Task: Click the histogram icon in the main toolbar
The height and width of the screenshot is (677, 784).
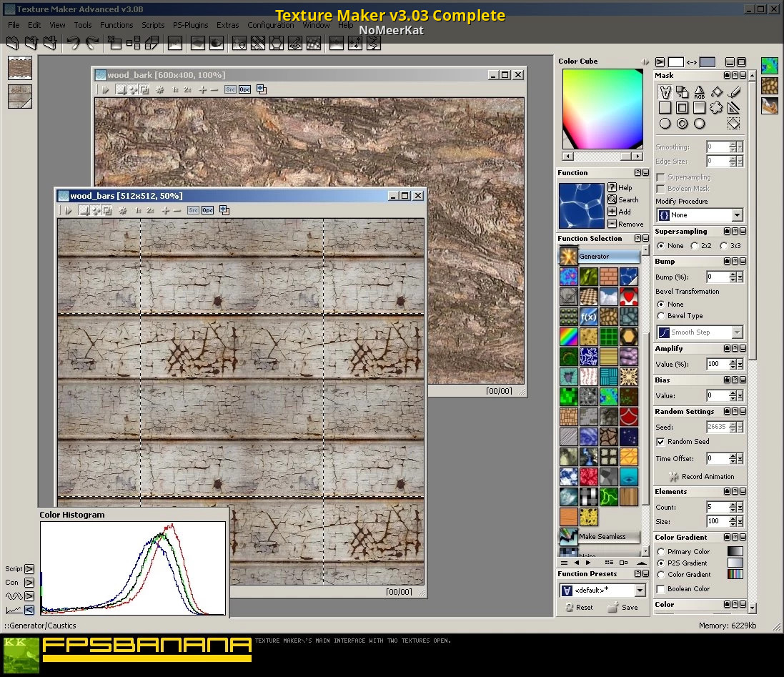Action: pyautogui.click(x=175, y=44)
